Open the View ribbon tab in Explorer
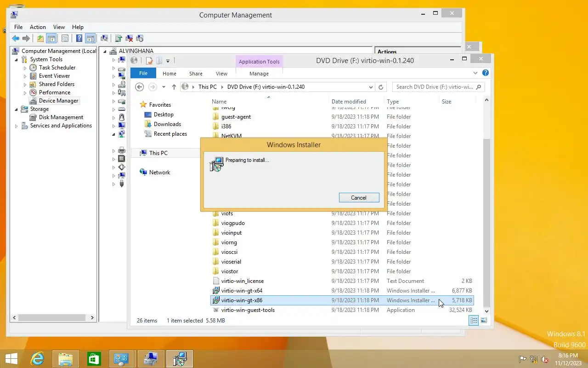Screen dimensions: 588x368 click(x=221, y=74)
